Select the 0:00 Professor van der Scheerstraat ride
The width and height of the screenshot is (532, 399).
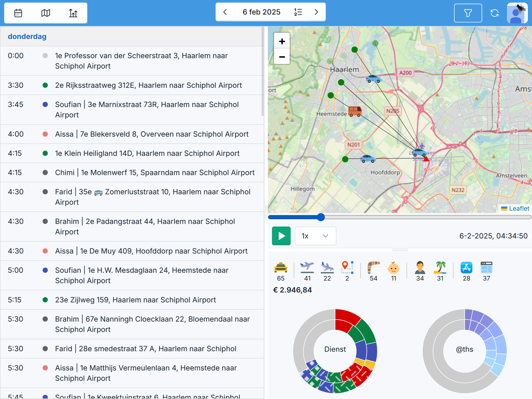(132, 61)
